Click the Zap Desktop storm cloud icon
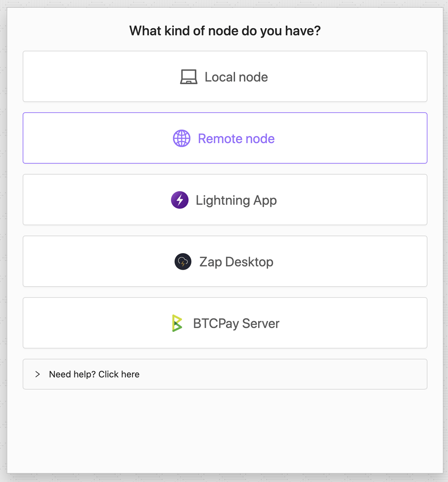This screenshot has width=448, height=482. pos(183,261)
